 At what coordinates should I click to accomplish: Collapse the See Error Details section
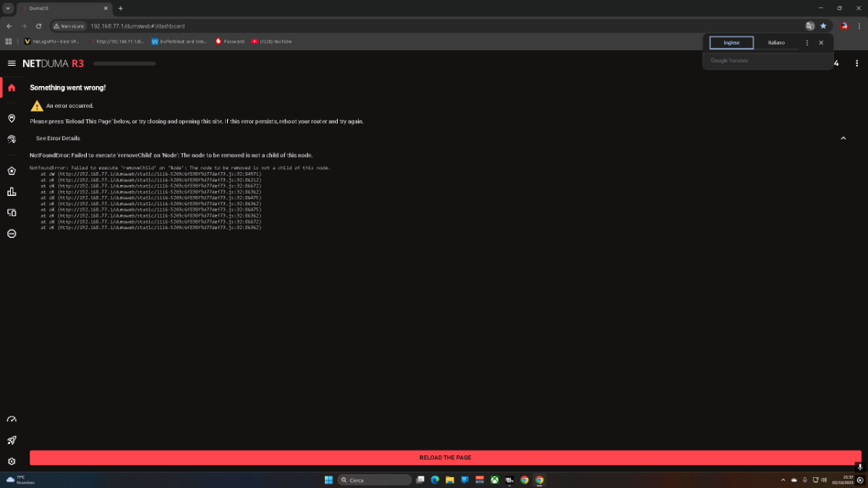click(x=59, y=138)
